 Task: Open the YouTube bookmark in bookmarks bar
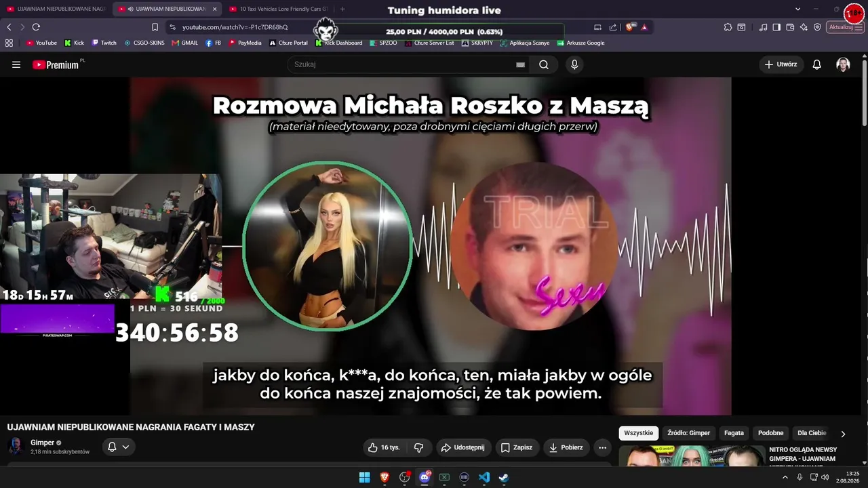(41, 43)
